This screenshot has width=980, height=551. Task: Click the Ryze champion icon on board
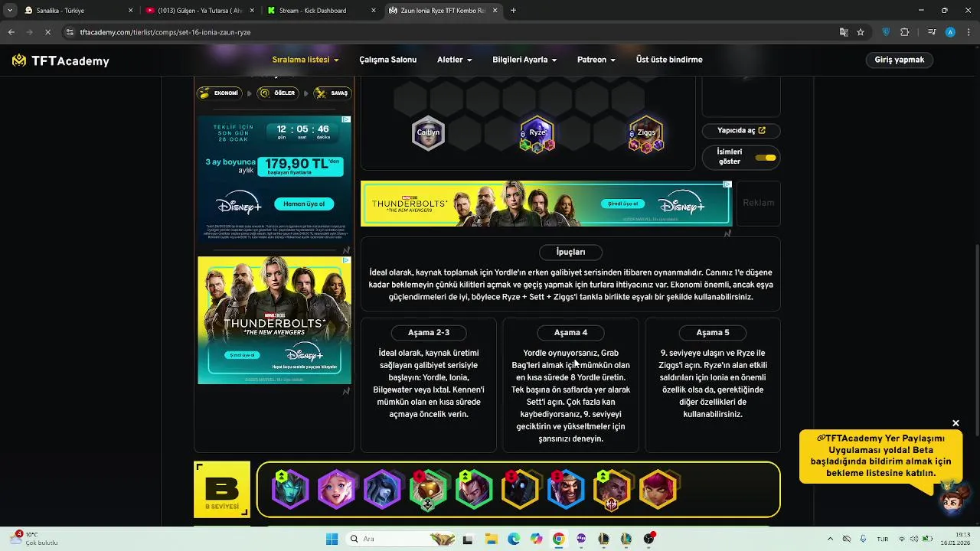tap(537, 133)
